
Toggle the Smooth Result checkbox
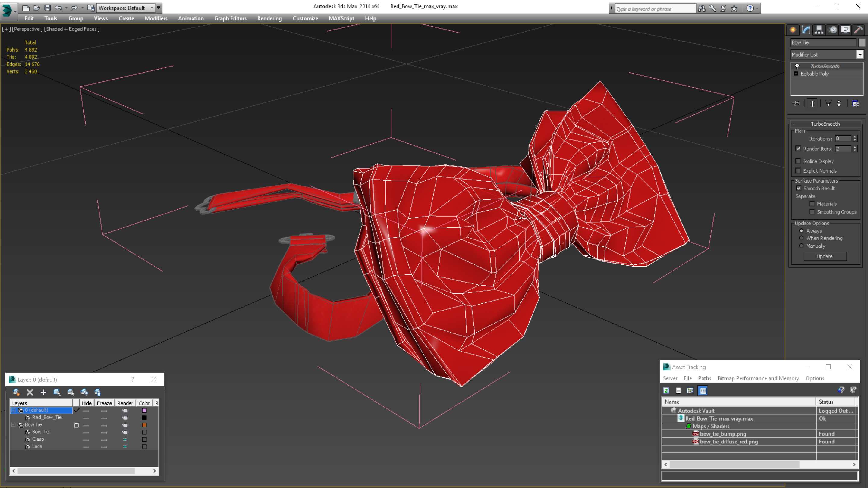pos(799,188)
